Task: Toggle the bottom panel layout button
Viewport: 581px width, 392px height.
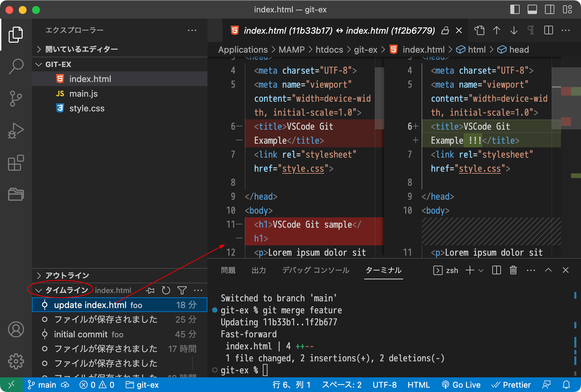Action: (x=532, y=10)
